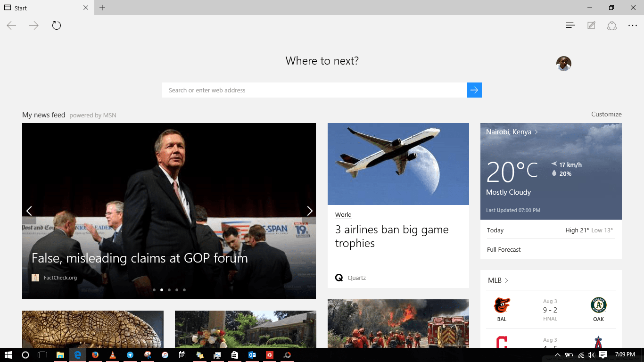Image resolution: width=644 pixels, height=362 pixels.
Task: Click the volume icon in the system tray
Action: [592, 355]
